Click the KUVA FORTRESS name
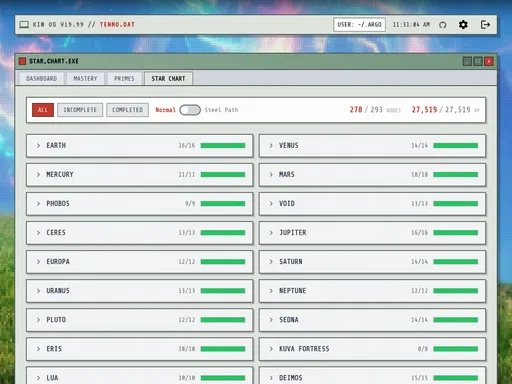 pos(304,349)
